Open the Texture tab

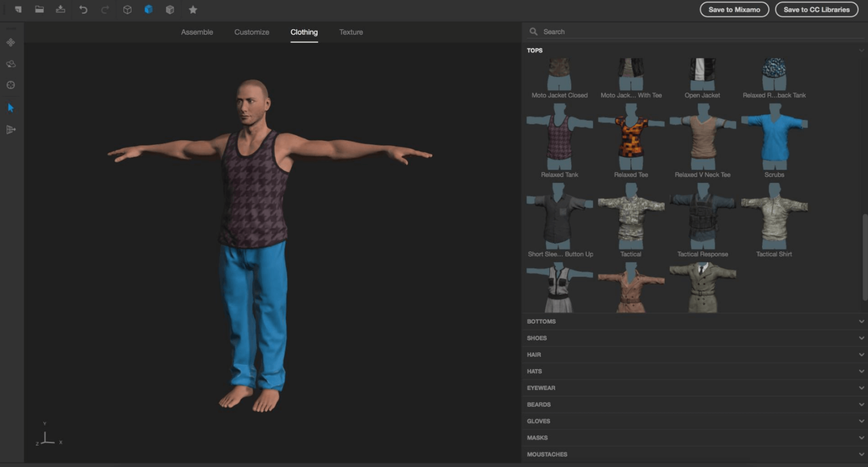click(x=351, y=32)
